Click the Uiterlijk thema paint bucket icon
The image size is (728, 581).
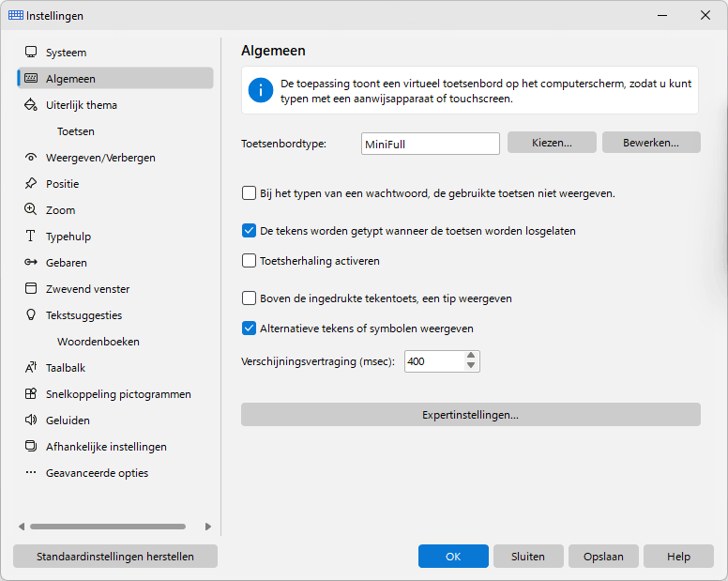coord(31,104)
